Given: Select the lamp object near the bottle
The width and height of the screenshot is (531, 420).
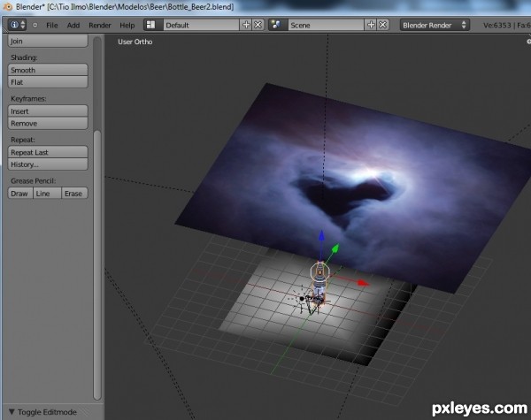Looking at the screenshot, I should pyautogui.click(x=302, y=299).
